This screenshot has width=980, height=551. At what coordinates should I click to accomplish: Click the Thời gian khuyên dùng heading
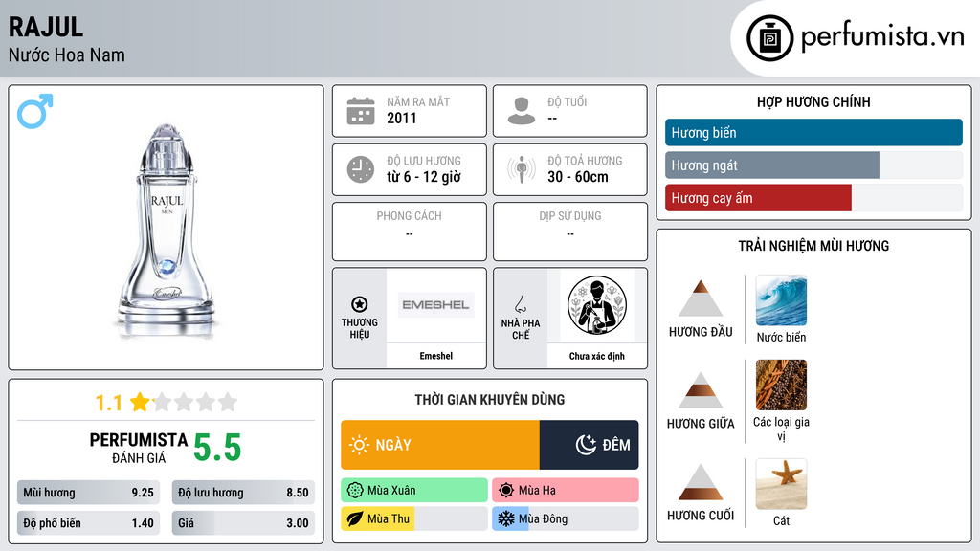(490, 400)
